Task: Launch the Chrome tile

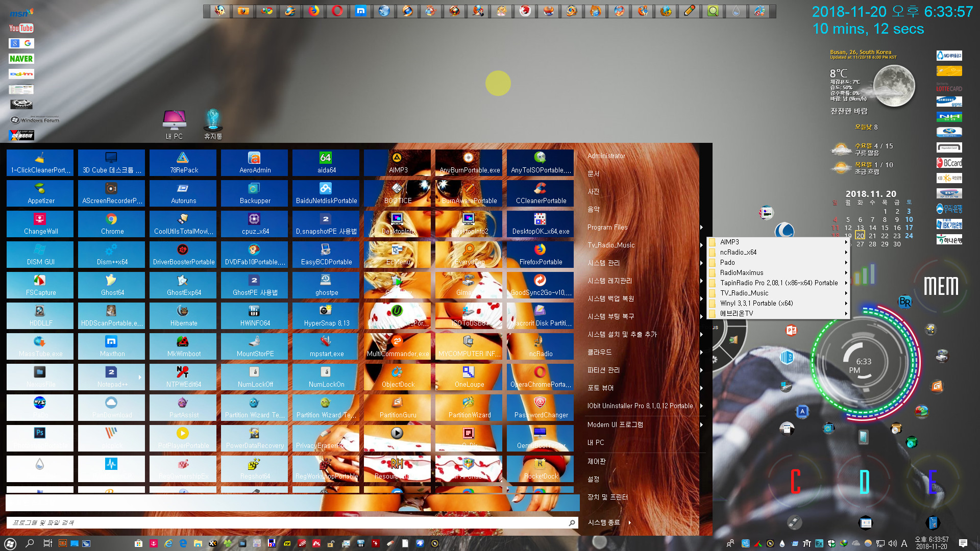Action: coord(112,224)
